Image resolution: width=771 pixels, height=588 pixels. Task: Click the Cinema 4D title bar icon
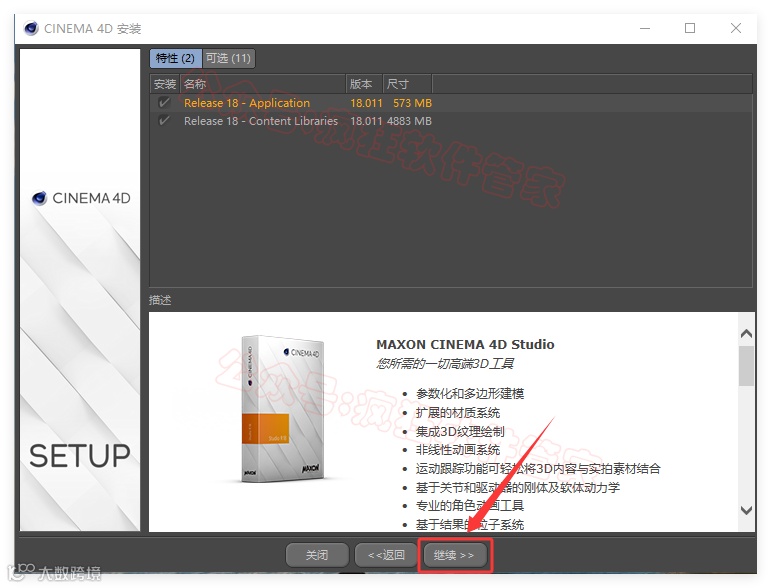click(x=30, y=29)
